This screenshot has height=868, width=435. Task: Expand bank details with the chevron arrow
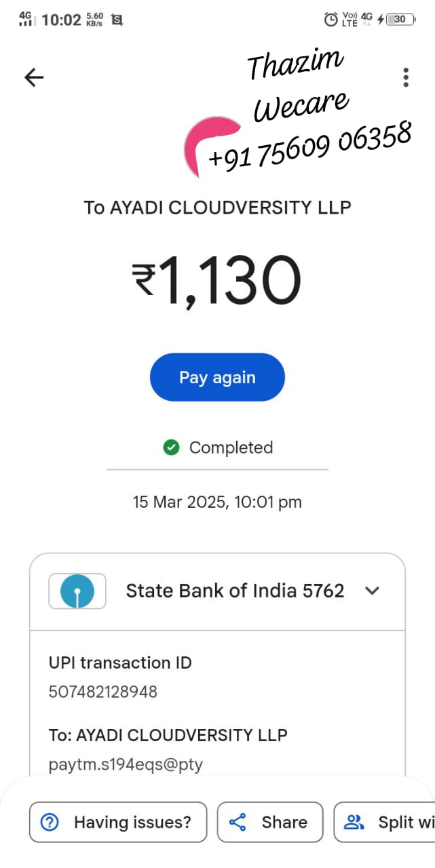coord(372,591)
